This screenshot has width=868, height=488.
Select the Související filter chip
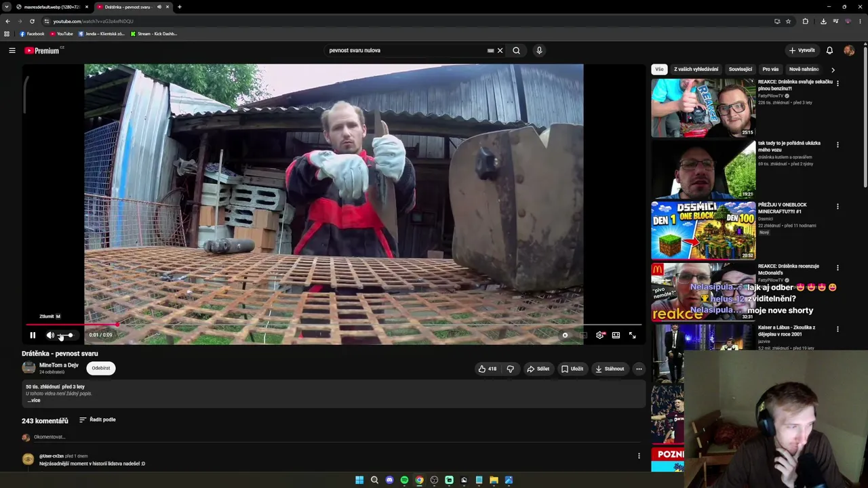[x=741, y=69]
